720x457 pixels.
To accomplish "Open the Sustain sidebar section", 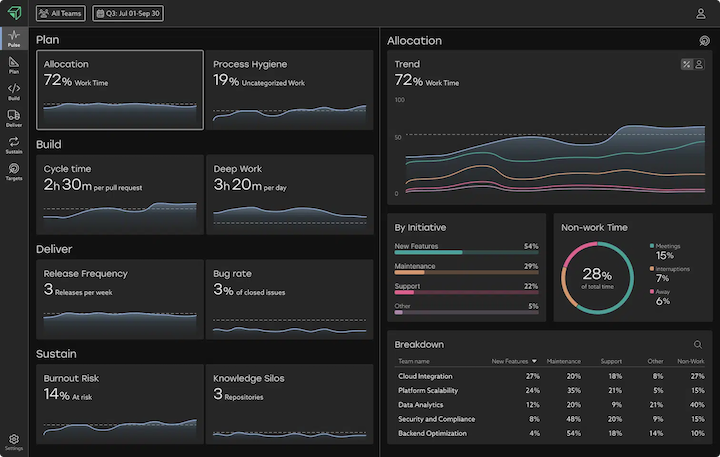I will [13, 145].
